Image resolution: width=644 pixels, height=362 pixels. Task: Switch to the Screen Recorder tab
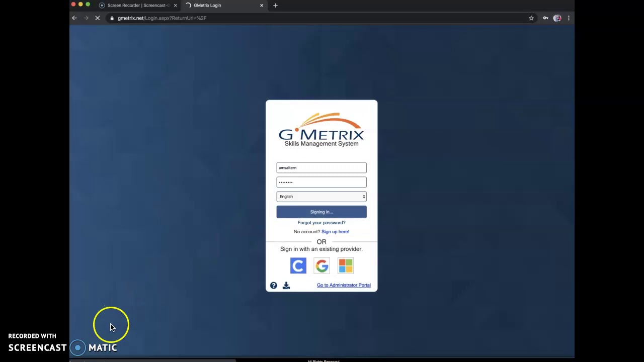click(138, 5)
